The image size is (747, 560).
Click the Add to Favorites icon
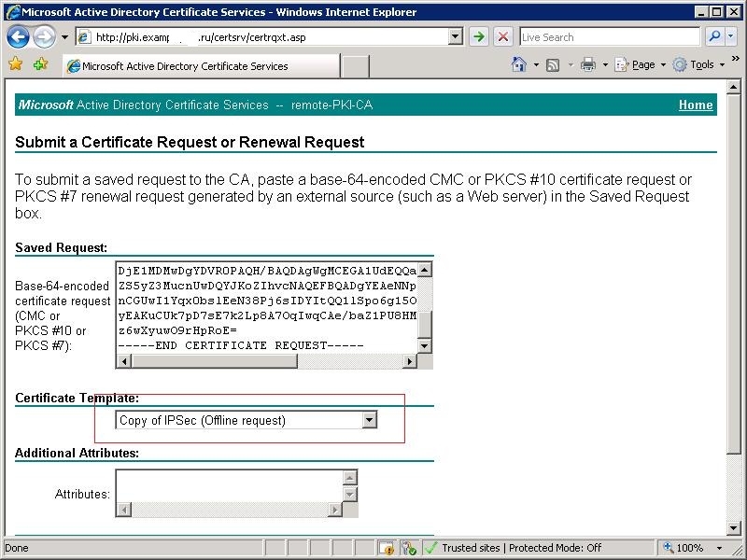[40, 63]
